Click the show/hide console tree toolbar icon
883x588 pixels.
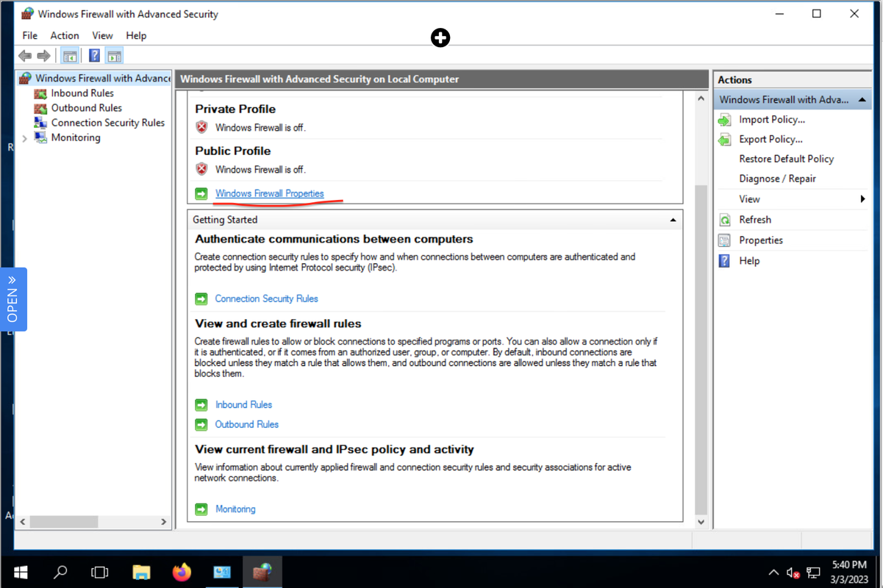(70, 55)
